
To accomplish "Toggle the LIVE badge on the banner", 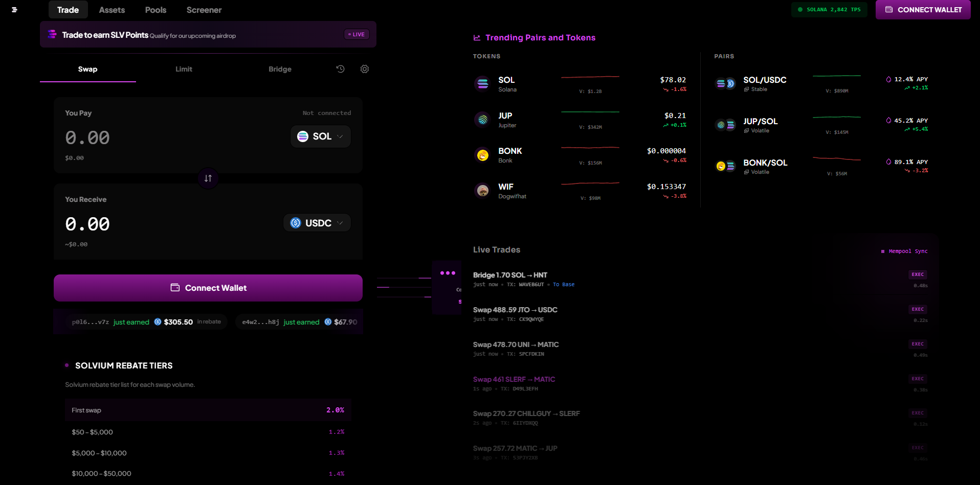I will click(x=357, y=35).
